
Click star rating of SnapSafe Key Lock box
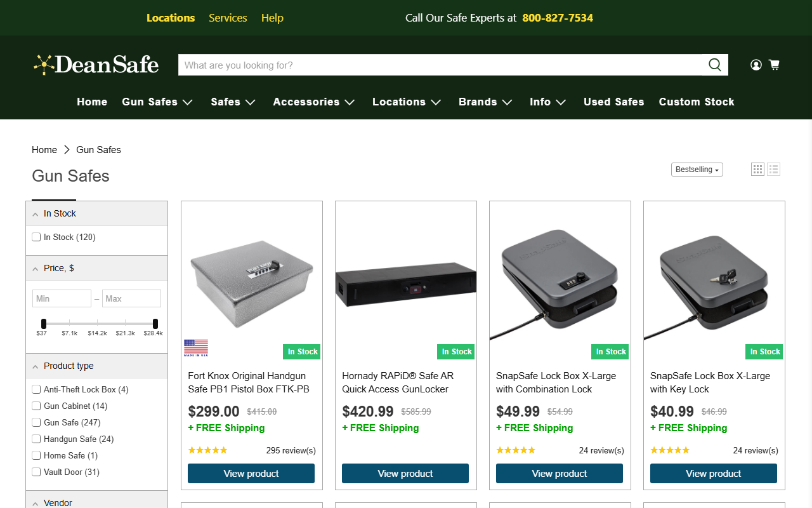tap(670, 450)
